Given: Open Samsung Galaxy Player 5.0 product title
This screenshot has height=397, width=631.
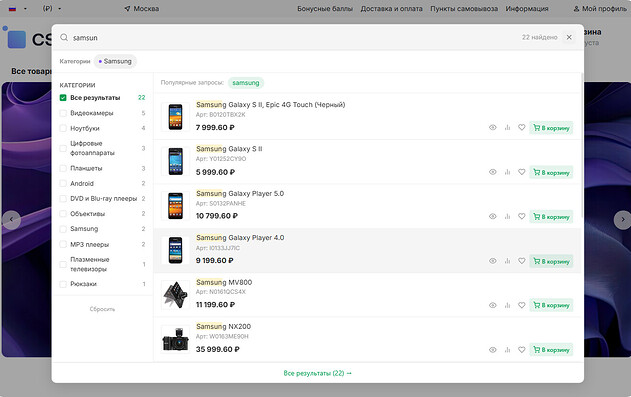Looking at the screenshot, I should (240, 193).
